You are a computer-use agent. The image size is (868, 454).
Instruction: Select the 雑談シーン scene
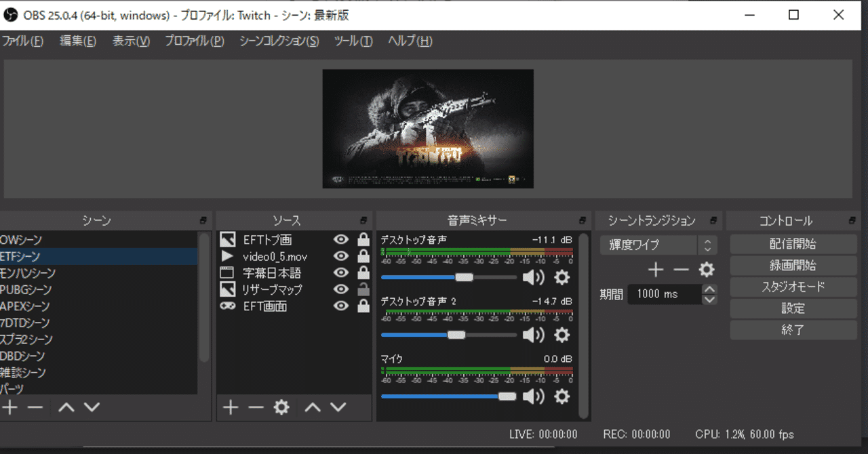[99, 373]
